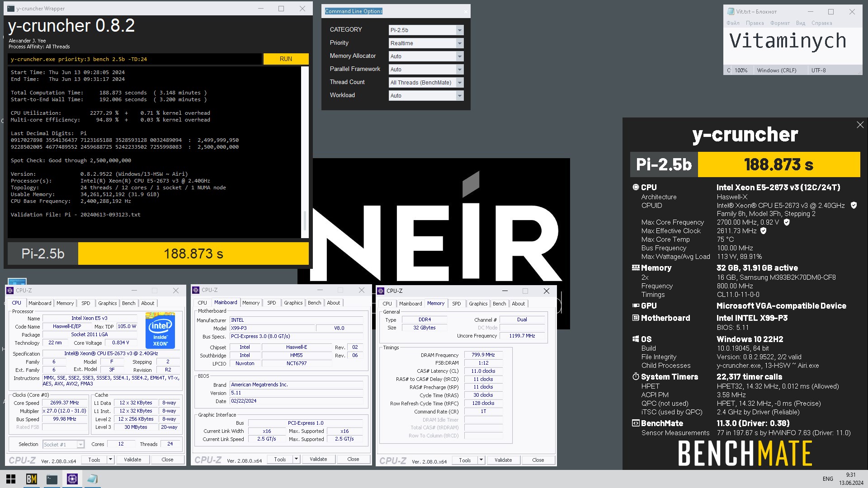The image size is (868, 488).
Task: Switch to the Mainboard tab in the CPU-Z CPU window
Action: pyautogui.click(x=40, y=303)
